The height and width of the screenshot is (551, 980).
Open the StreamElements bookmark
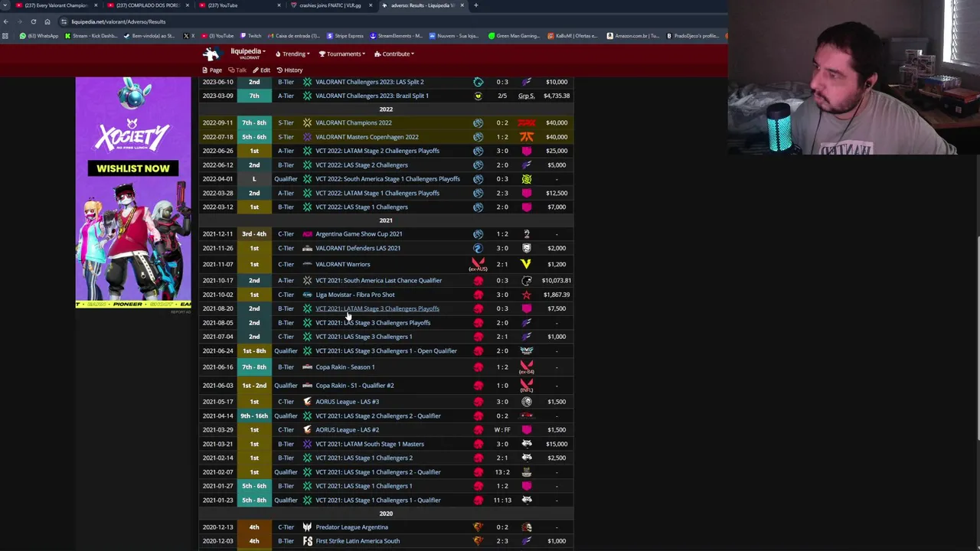(396, 36)
